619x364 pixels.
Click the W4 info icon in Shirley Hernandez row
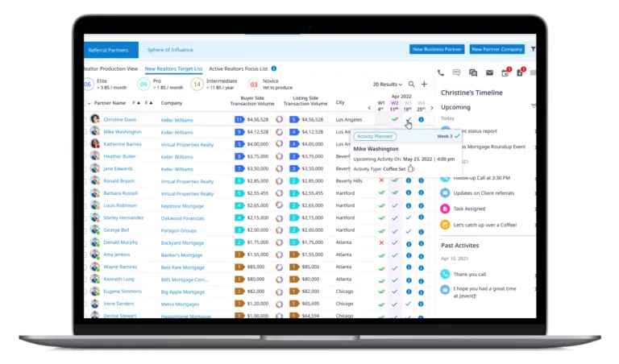click(x=422, y=217)
